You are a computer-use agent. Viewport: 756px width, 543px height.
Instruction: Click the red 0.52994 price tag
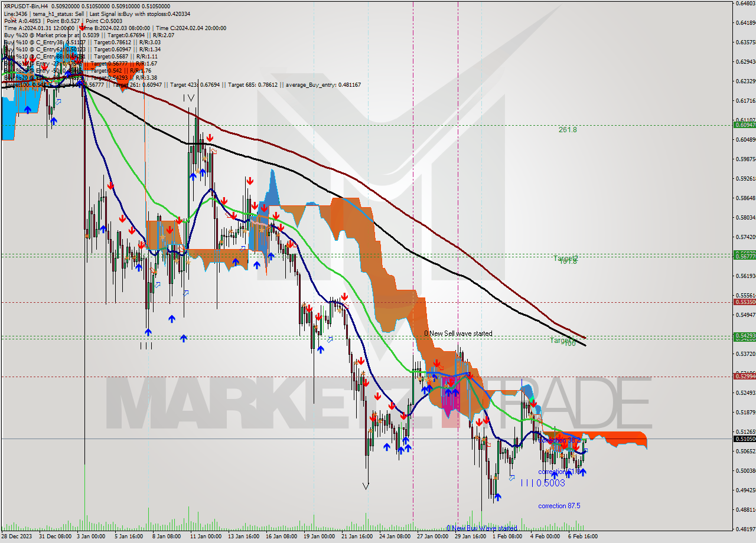pyautogui.click(x=744, y=376)
